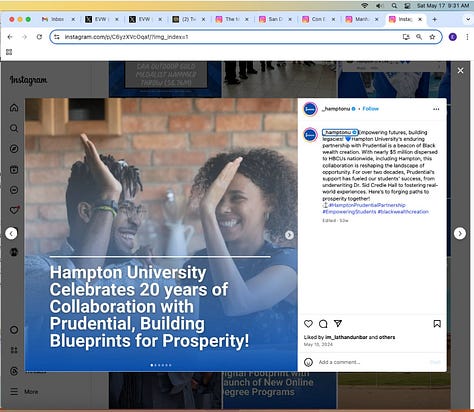474x412 pixels.
Task: Open macOS Wi-Fi status menu
Action: (x=365, y=6)
